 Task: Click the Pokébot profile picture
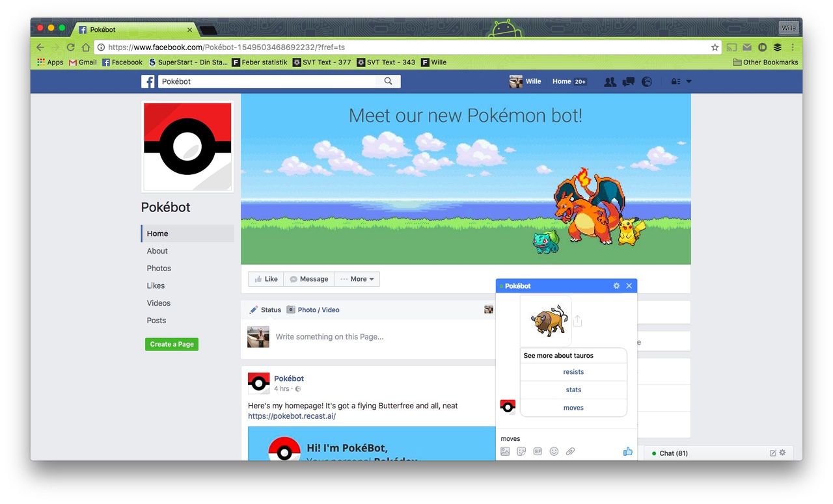(187, 147)
